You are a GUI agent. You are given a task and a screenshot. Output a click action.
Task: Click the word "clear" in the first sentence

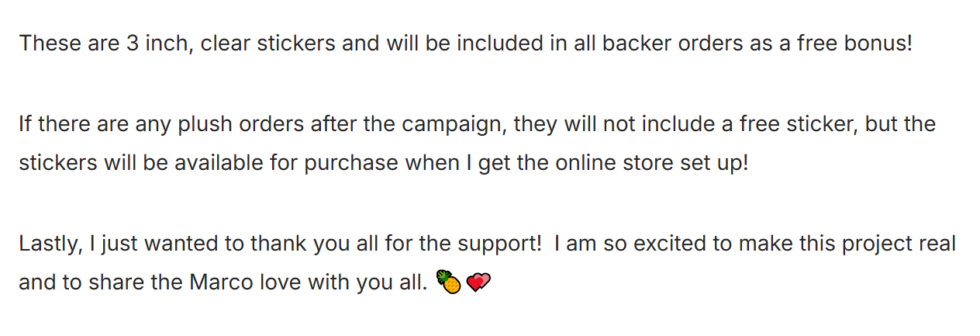click(226, 43)
